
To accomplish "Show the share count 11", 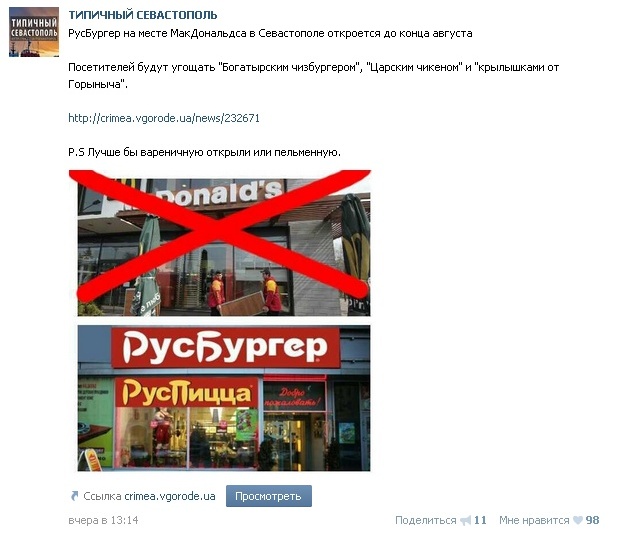I will (x=480, y=520).
